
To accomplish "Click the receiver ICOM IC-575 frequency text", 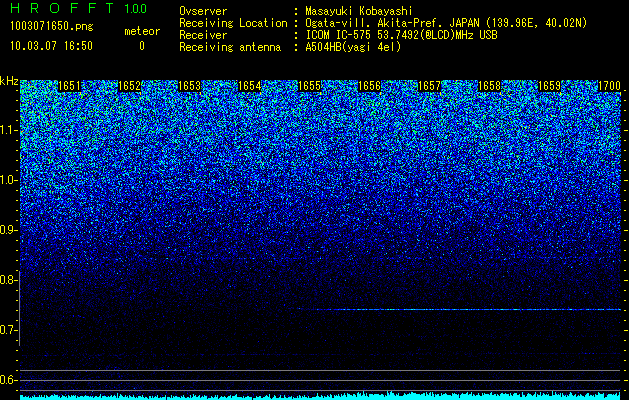I will click(401, 35).
